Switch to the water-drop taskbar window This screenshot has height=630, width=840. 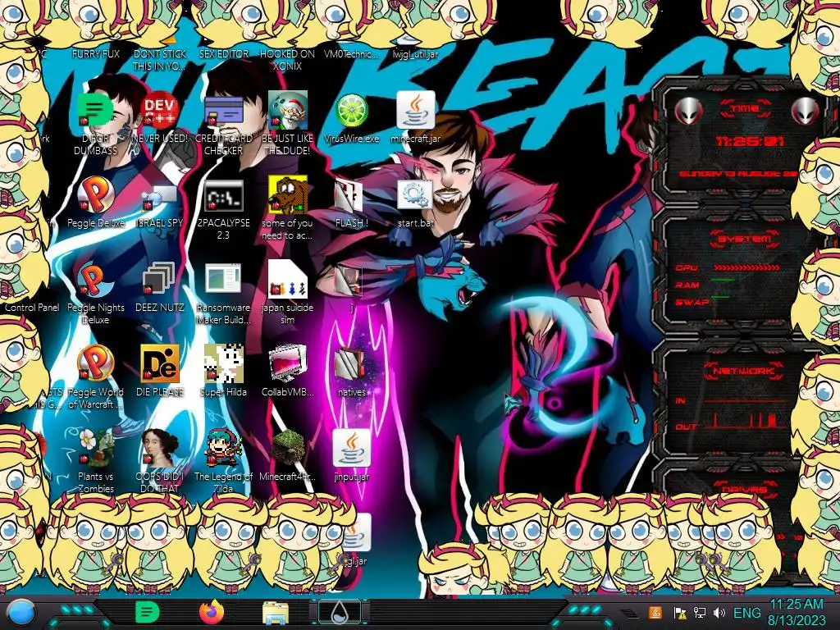coord(340,612)
